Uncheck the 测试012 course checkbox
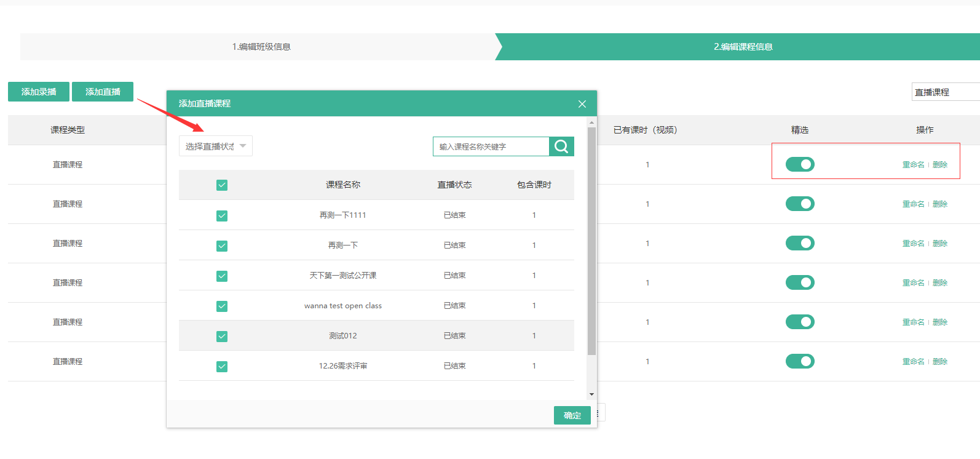This screenshot has width=980, height=459. click(x=222, y=337)
